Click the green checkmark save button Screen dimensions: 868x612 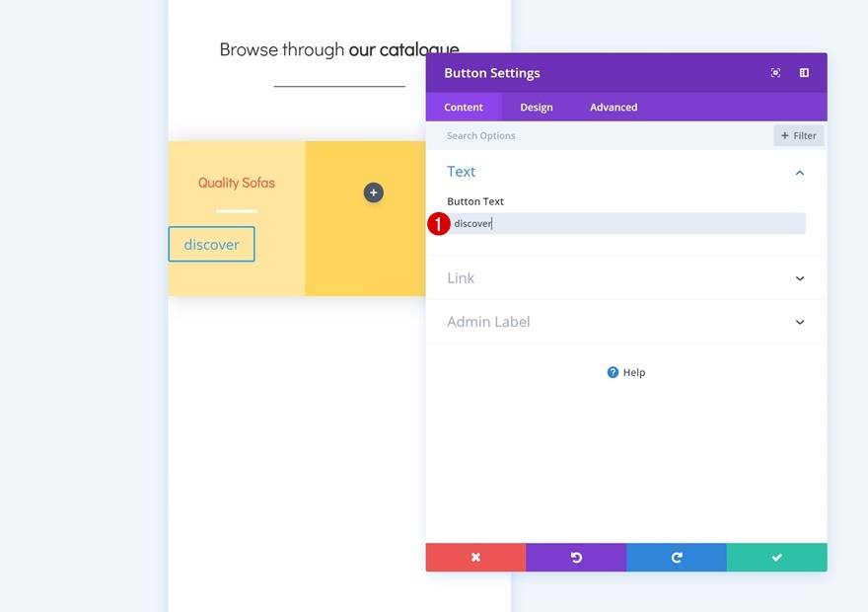(777, 557)
